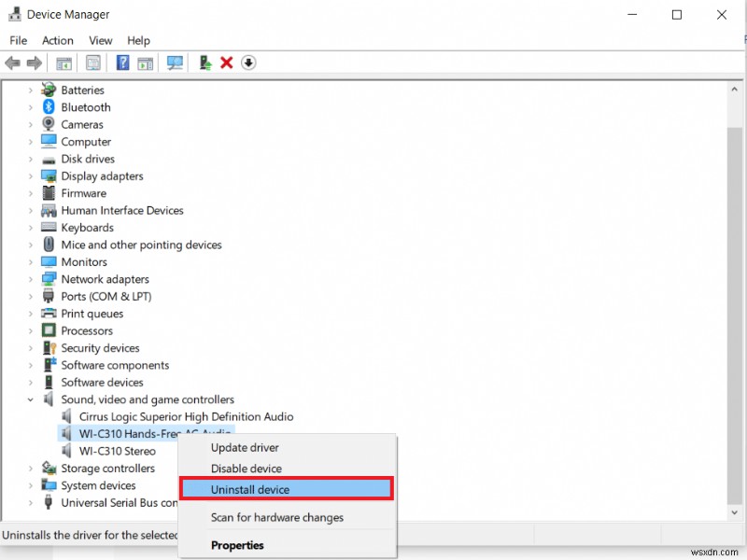
Task: Click the Help toolbar icon
Action: 122,63
